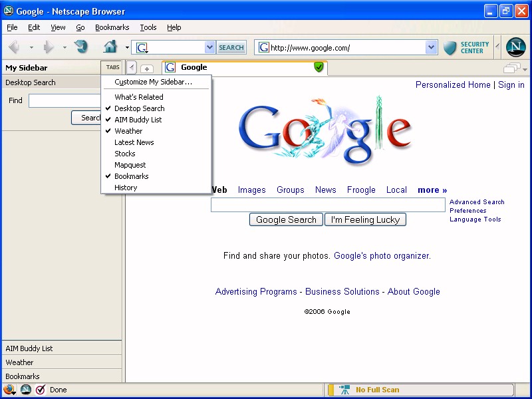Enable Stocks sidebar panel
Screen dimensions: 532x399
(x=156, y=154)
